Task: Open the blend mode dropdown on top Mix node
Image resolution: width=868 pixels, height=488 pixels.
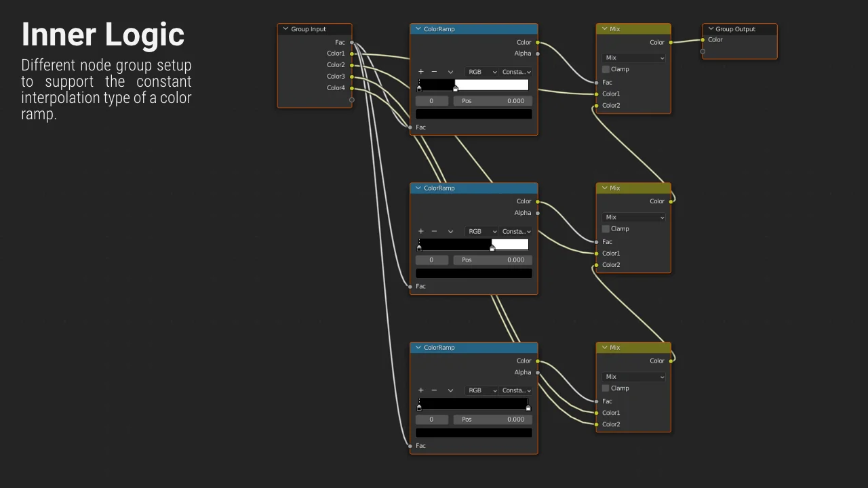Action: pos(633,57)
